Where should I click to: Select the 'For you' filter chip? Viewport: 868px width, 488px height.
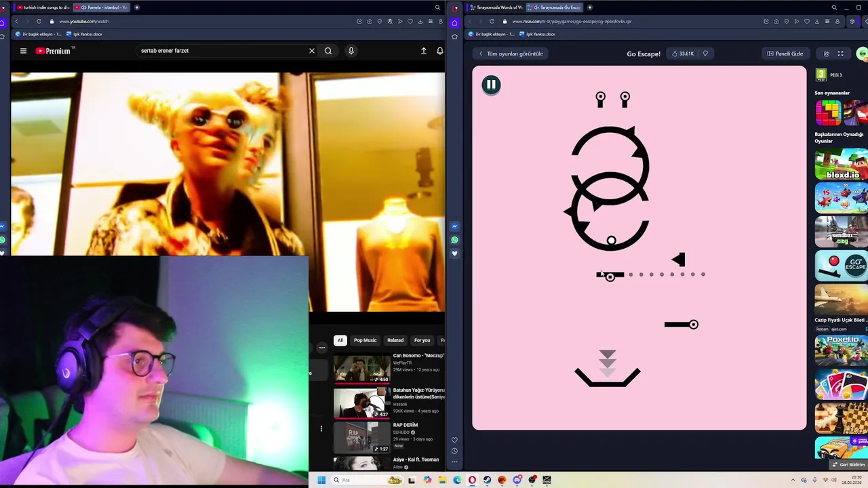(422, 340)
